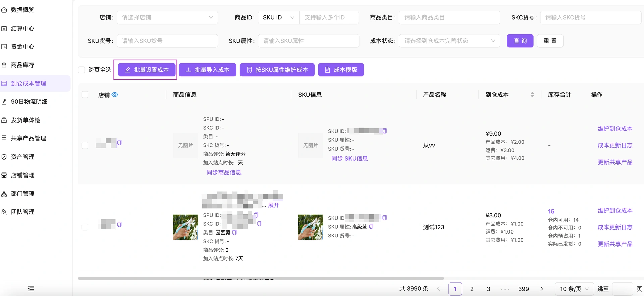Copy the 园艺剪 category text
Screen dimensions: 644x296
234,232
